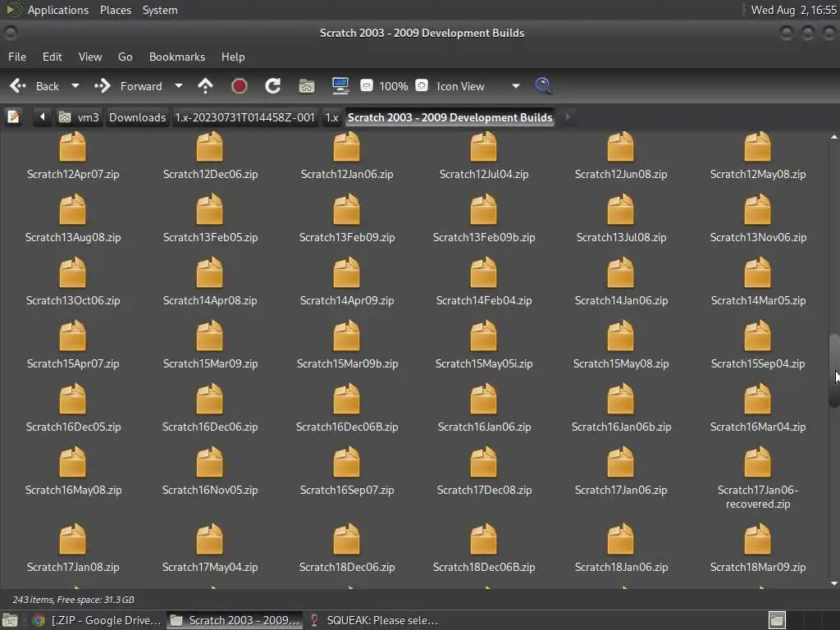Select Scratch13Nov06.zip archive icon
840x630 pixels.
[x=757, y=209]
